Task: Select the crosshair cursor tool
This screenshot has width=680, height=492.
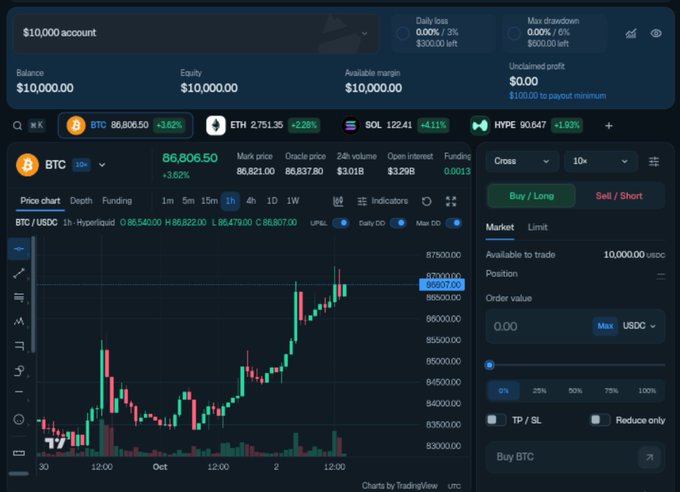Action: click(19, 249)
